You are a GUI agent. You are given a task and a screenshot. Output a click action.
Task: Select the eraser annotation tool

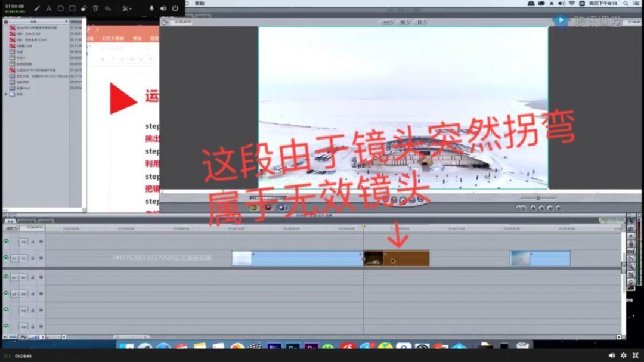[84, 8]
